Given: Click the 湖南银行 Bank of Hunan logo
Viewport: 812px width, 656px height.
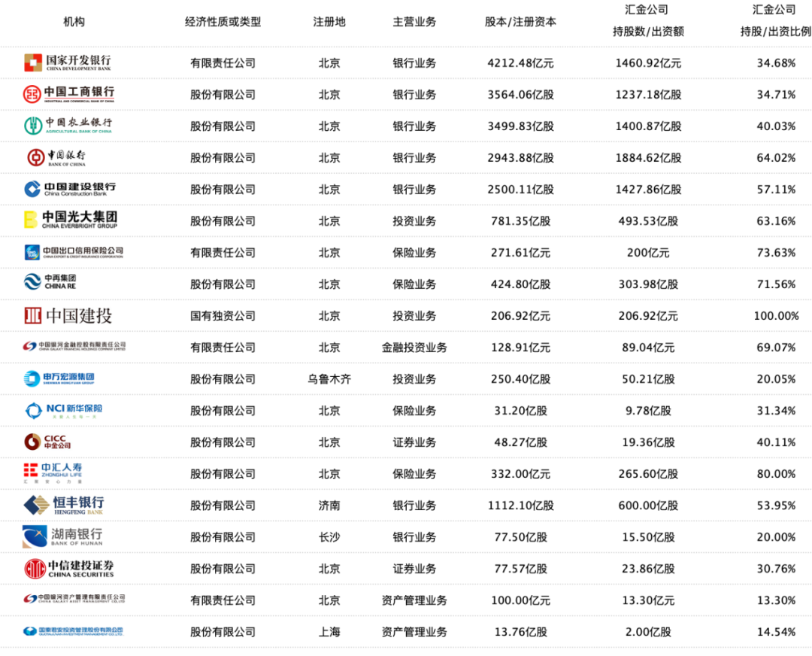Looking at the screenshot, I should (x=62, y=537).
